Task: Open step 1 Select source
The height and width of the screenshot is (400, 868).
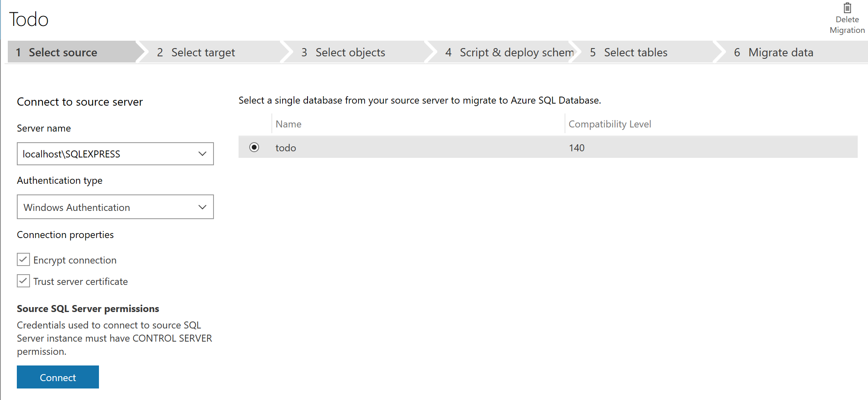Action: (x=73, y=52)
